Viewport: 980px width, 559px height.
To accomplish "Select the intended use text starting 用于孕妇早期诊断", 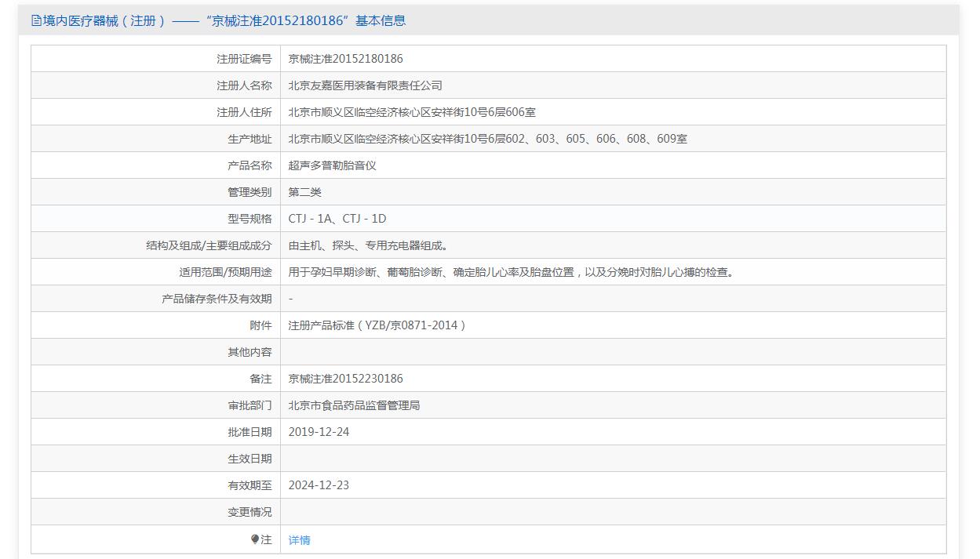I will click(x=512, y=272).
